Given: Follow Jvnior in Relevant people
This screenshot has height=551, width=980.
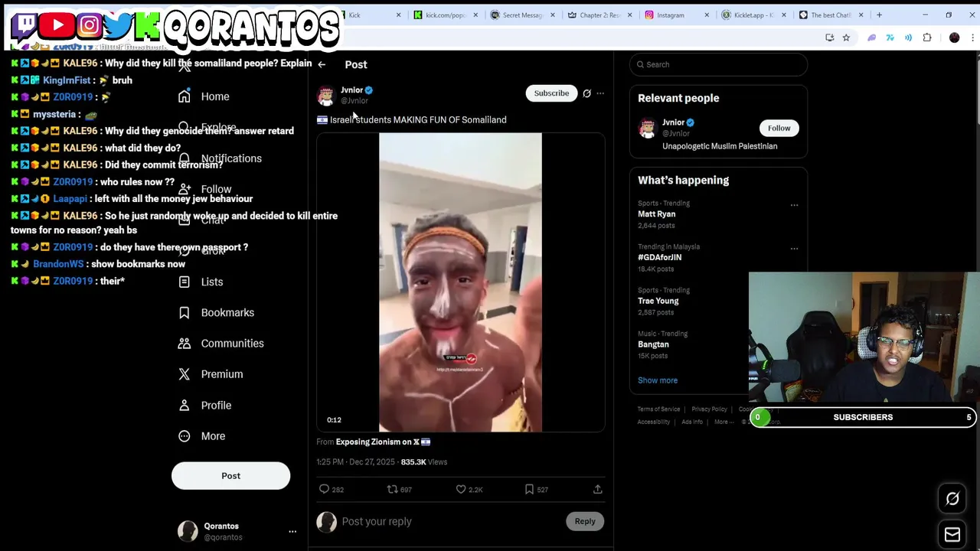Looking at the screenshot, I should pyautogui.click(x=779, y=128).
